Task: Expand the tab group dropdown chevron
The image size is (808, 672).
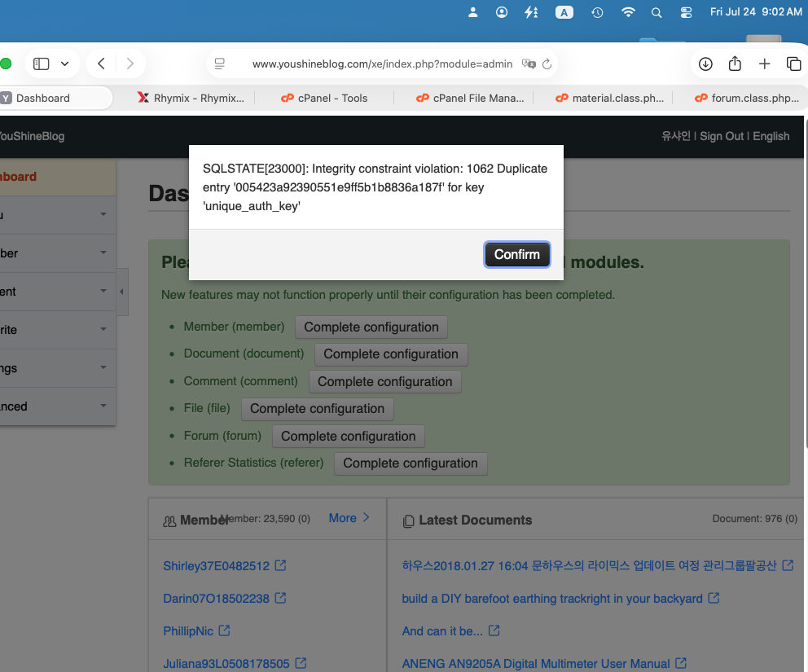Action: (64, 64)
